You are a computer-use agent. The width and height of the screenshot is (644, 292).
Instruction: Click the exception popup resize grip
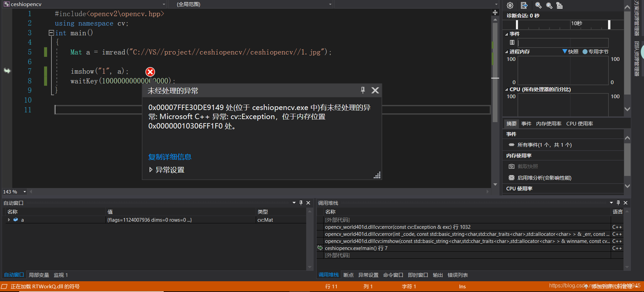[x=377, y=175]
